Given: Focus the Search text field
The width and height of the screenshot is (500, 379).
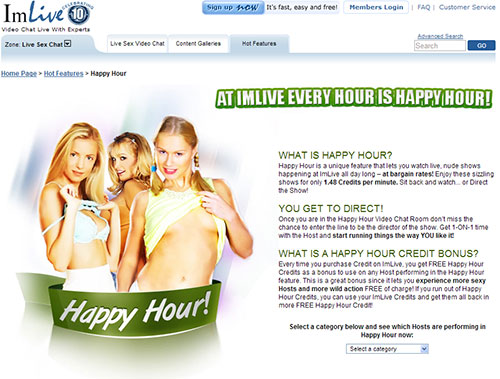Looking at the screenshot, I should click(x=440, y=46).
